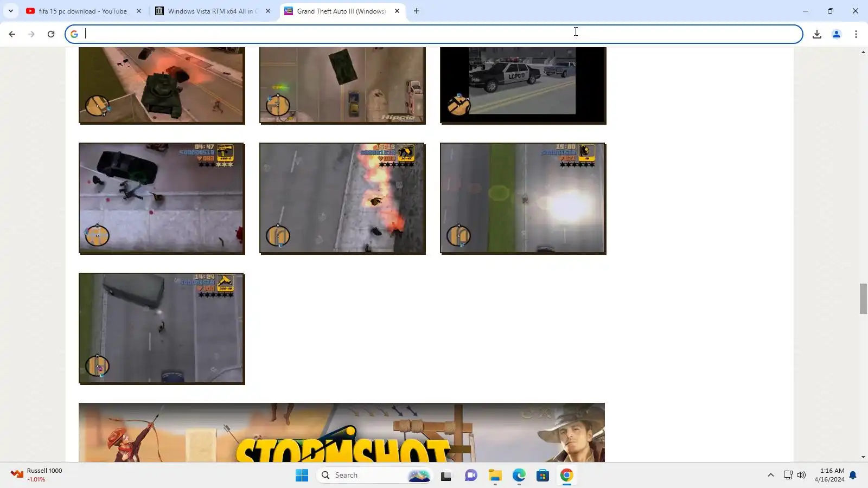Open the tab search dropdown arrow
This screenshot has height=488, width=868.
(11, 11)
